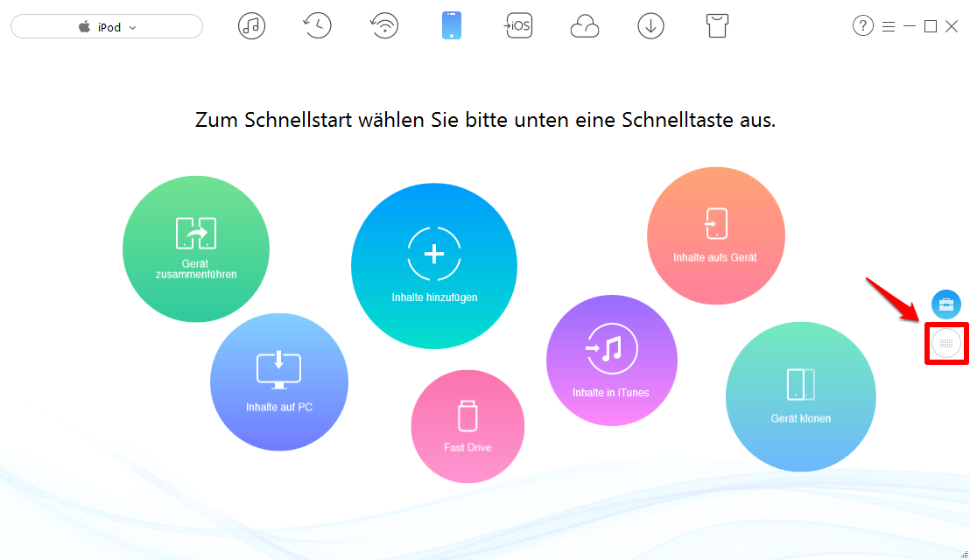This screenshot has width=970, height=560.
Task: Click Gerät klonen shortcut circle
Action: pyautogui.click(x=801, y=397)
